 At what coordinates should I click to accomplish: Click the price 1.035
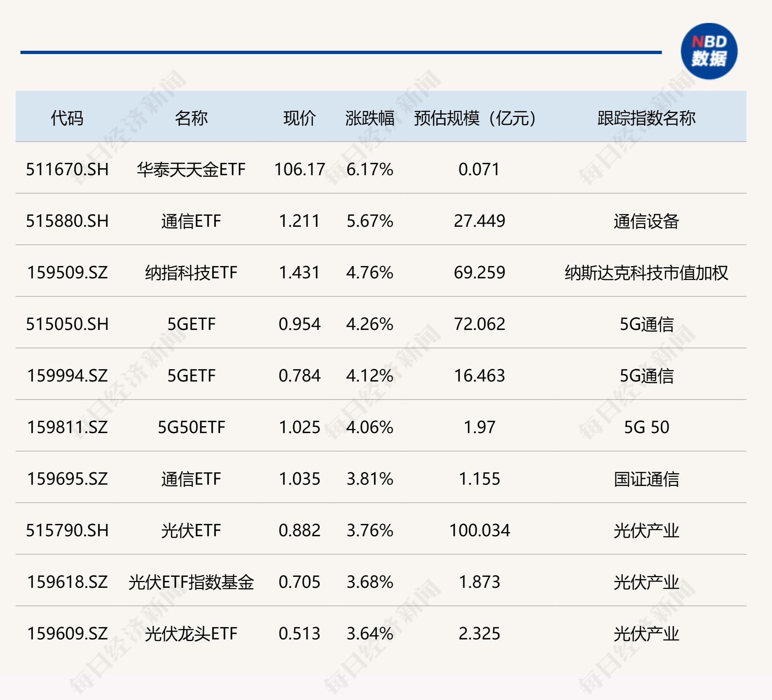pyautogui.click(x=300, y=479)
